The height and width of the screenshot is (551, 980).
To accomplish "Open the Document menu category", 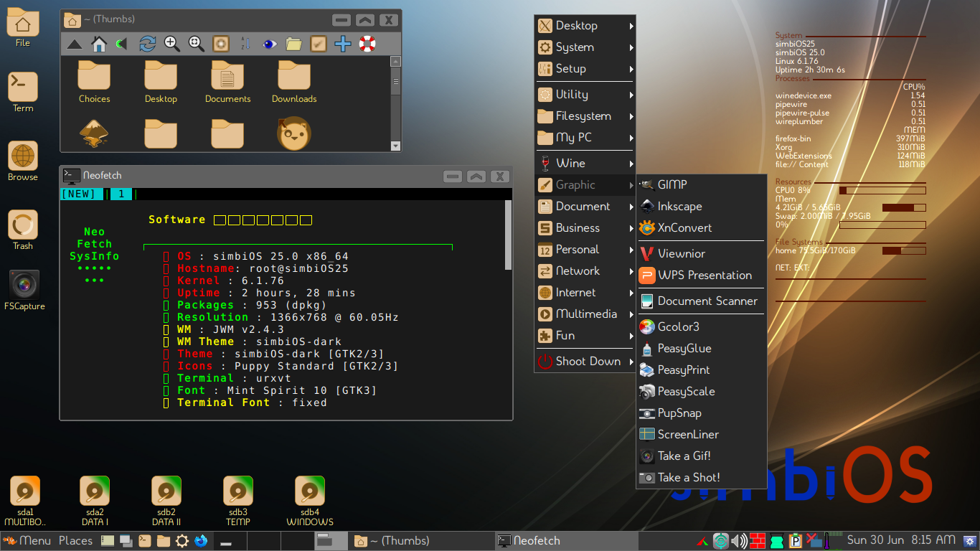I will (585, 207).
